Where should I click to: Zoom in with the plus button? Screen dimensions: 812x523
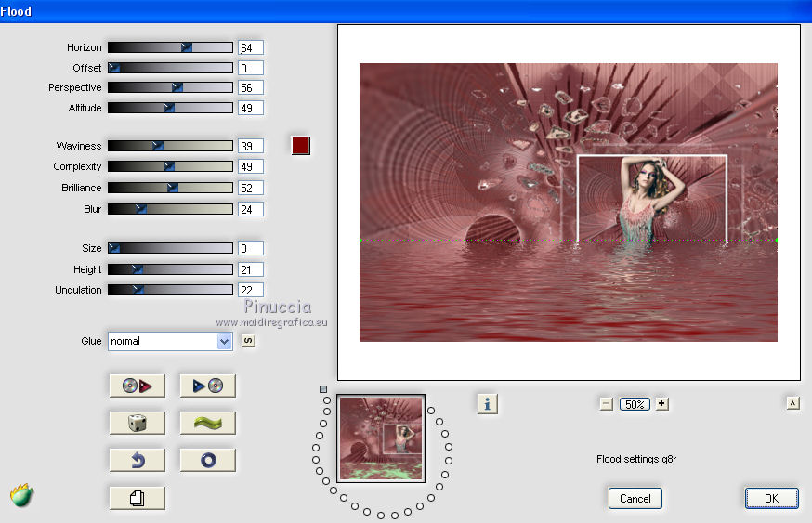coord(661,403)
